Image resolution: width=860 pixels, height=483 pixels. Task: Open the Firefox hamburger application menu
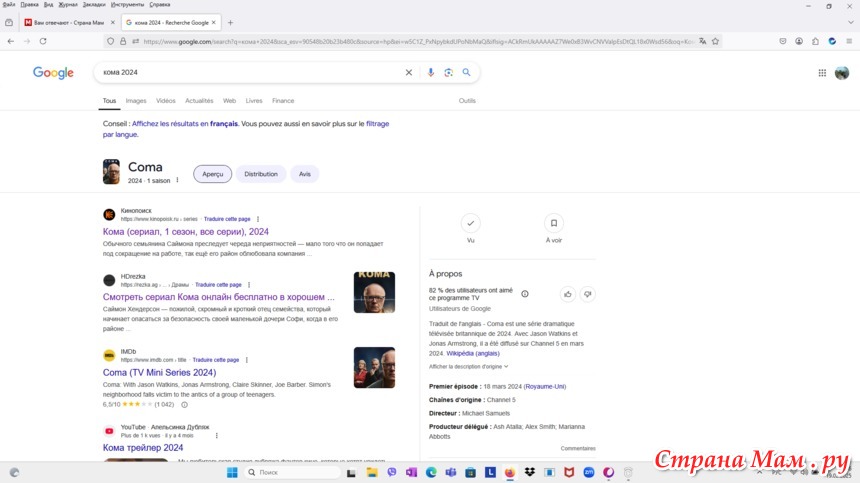click(849, 41)
